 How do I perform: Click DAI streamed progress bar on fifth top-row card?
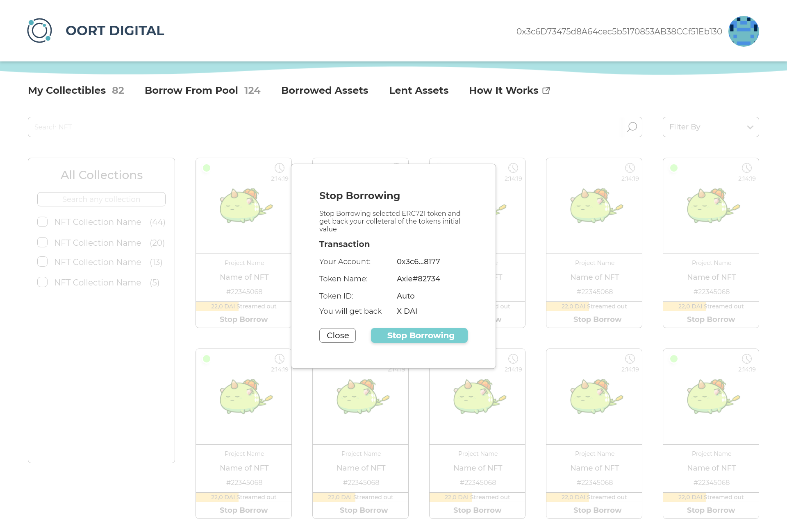(x=711, y=306)
